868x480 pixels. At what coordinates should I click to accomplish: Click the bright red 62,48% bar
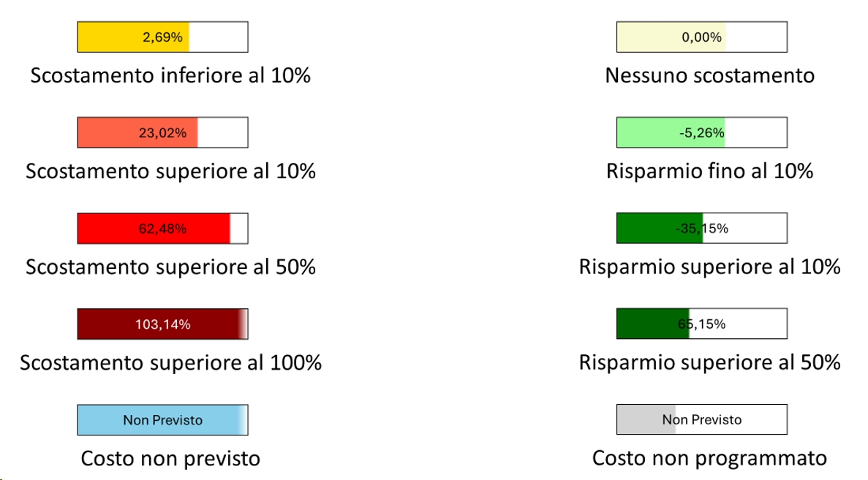tap(162, 228)
